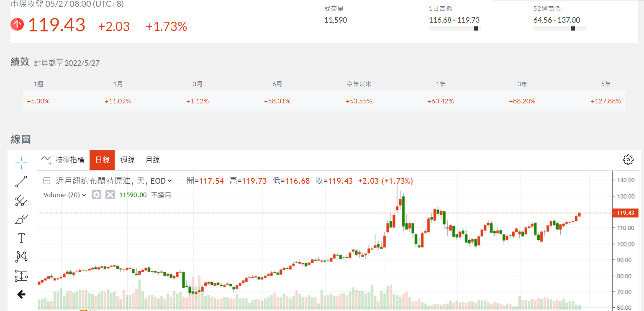This screenshot has height=311, width=644.
Task: Activate the text annotation tool
Action: [x=21, y=238]
